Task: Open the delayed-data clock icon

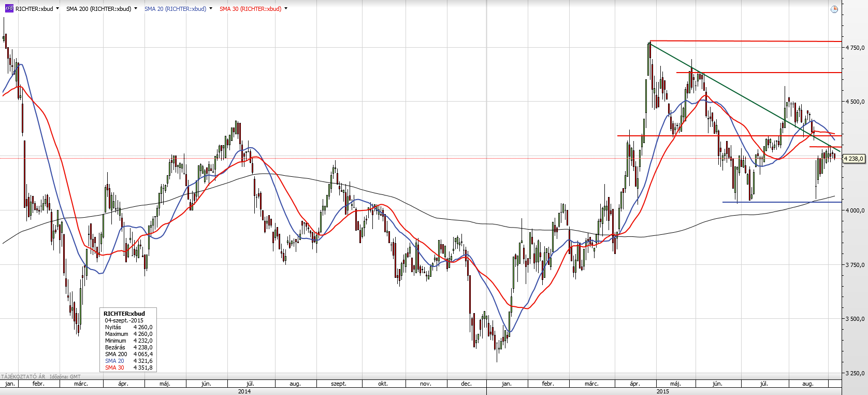Action: pyautogui.click(x=834, y=9)
